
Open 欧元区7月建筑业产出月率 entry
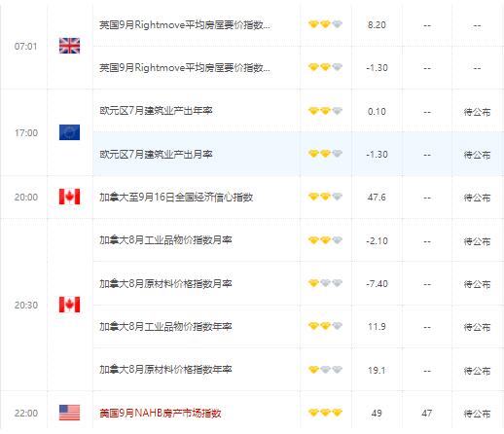pos(156,154)
